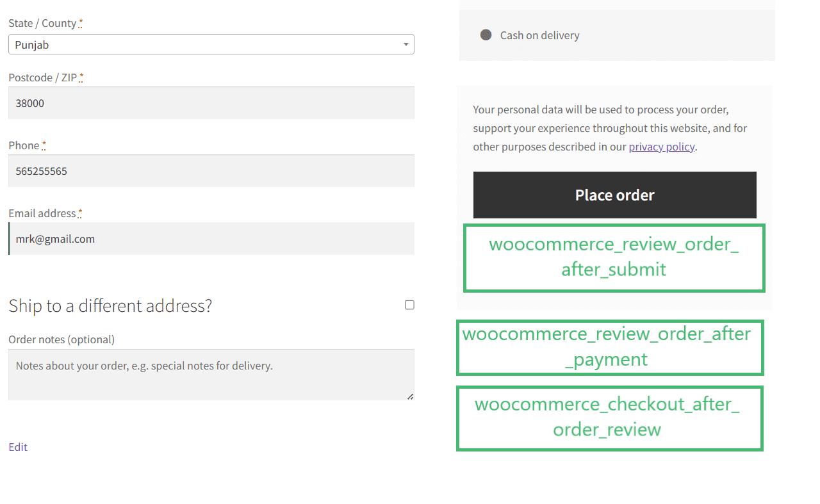Screen dimensions: 820x504
Task: Click the personal data notice paragraph
Action: pyautogui.click(x=610, y=128)
